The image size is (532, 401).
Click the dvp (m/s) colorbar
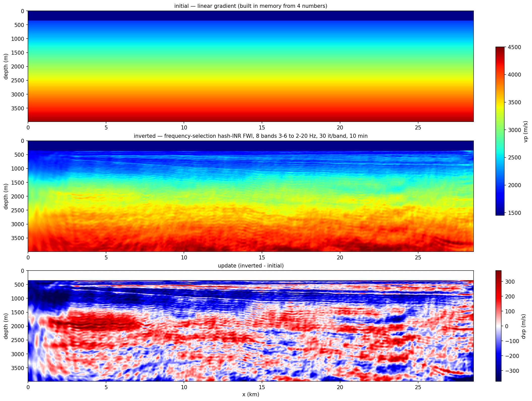pyautogui.click(x=498, y=326)
